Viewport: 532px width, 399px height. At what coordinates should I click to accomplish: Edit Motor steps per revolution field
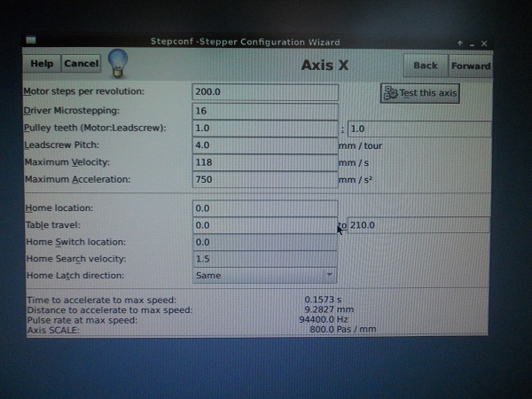[265, 92]
